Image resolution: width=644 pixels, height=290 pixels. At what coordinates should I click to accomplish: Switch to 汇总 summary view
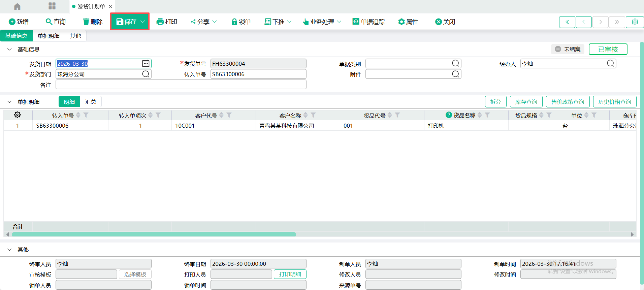point(91,102)
